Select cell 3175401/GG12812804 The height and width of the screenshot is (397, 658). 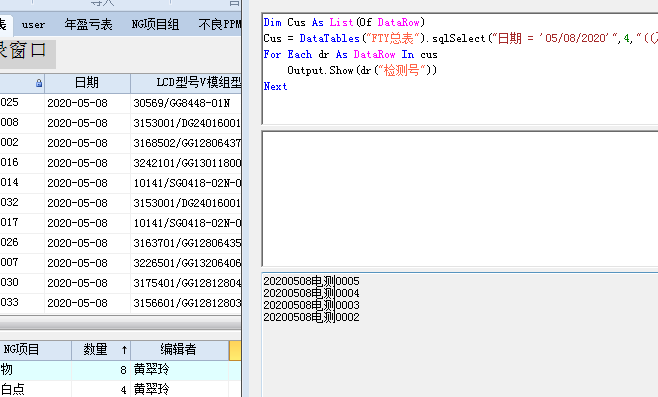(186, 283)
